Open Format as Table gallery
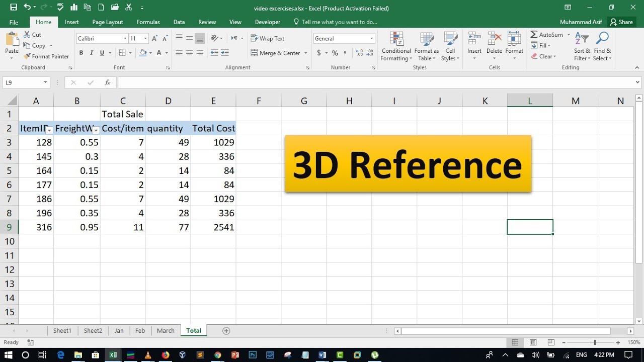The height and width of the screenshot is (362, 644). [427, 46]
